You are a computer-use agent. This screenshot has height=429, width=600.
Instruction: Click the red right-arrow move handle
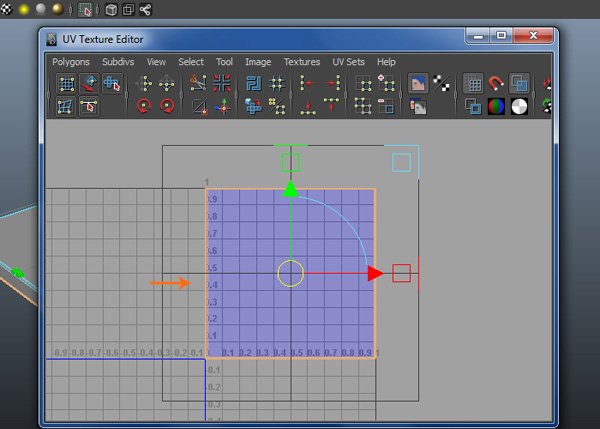pyautogui.click(x=376, y=273)
